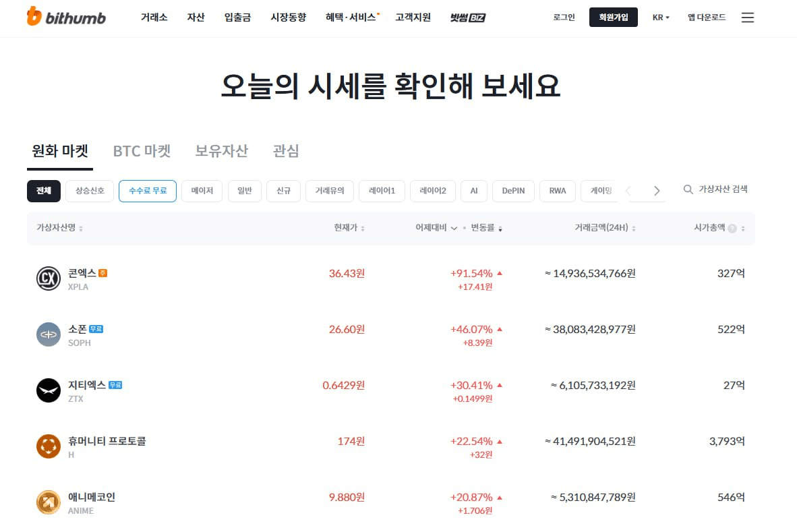This screenshot has height=532, width=797.
Task: Click the ANIME coin icon
Action: pyautogui.click(x=49, y=502)
